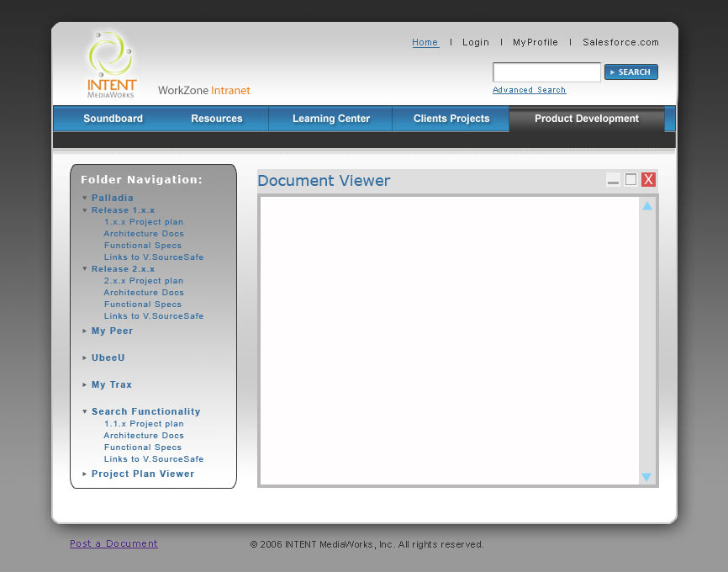
Task: Open the Advanced Search link
Action: 529,90
